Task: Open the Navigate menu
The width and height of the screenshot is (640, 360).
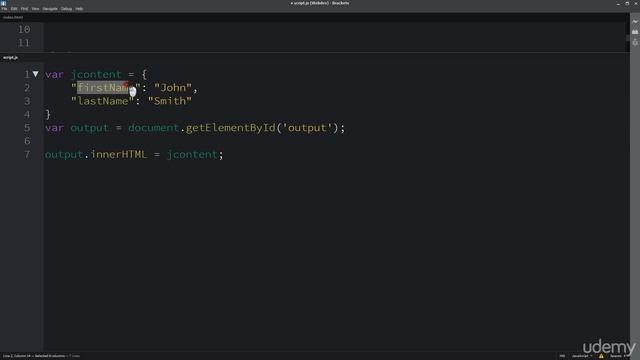Action: pos(50,9)
